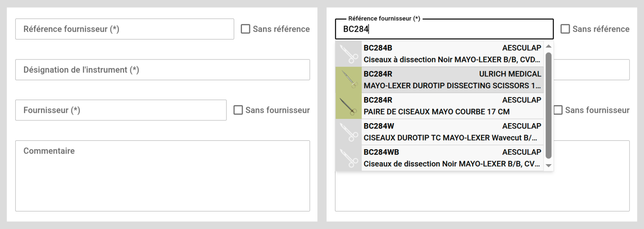Click the left Commentaire text area

pos(163,176)
